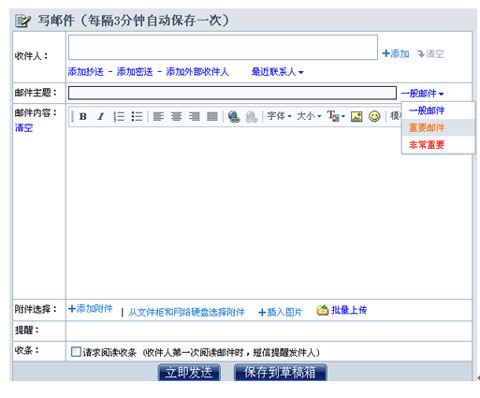480x398 pixels.
Task: Insert a numbered list
Action: pos(119,117)
